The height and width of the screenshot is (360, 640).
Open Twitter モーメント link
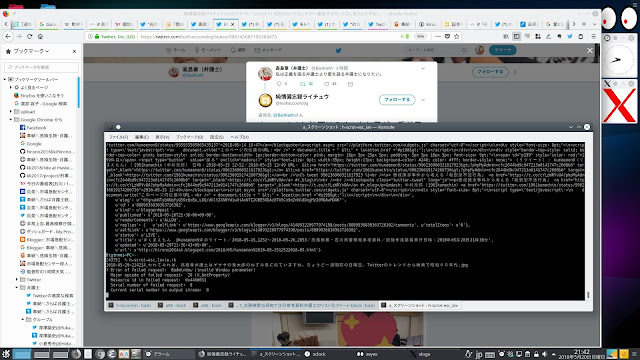[x=207, y=50]
